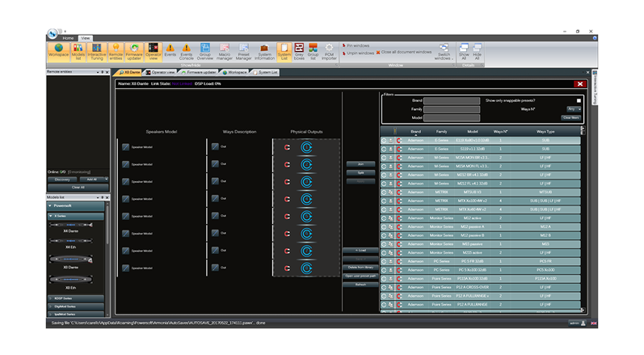Open the Add All dropdown arrow
644x355 pixels.
tap(107, 180)
